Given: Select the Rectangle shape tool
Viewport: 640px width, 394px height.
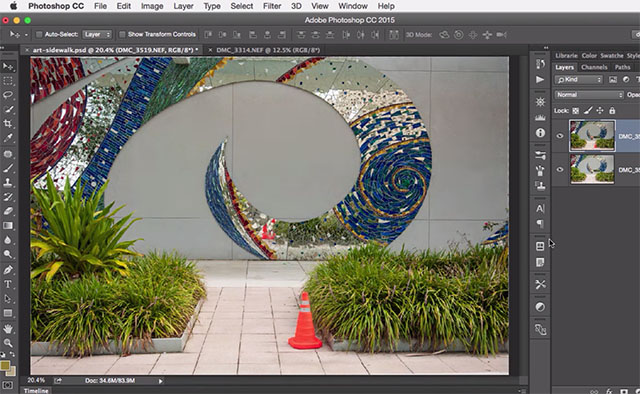Looking at the screenshot, I should pos(8,313).
